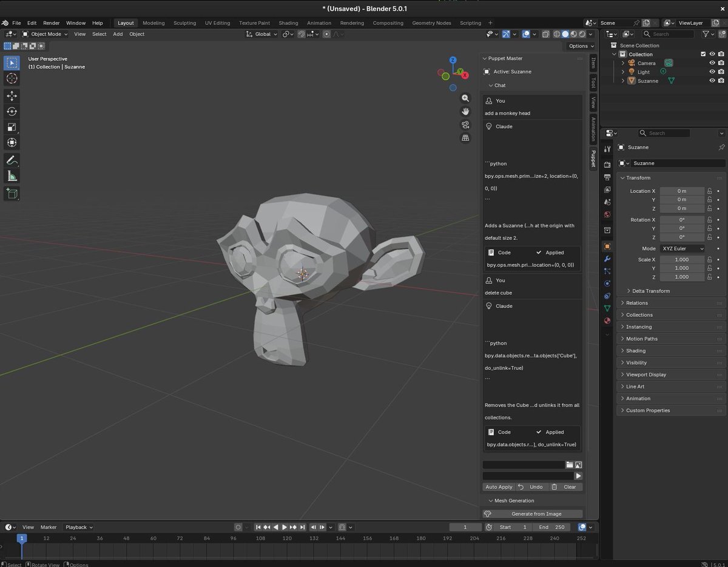Image resolution: width=728 pixels, height=567 pixels.
Task: Open the Output properties tab icon
Action: point(607,177)
